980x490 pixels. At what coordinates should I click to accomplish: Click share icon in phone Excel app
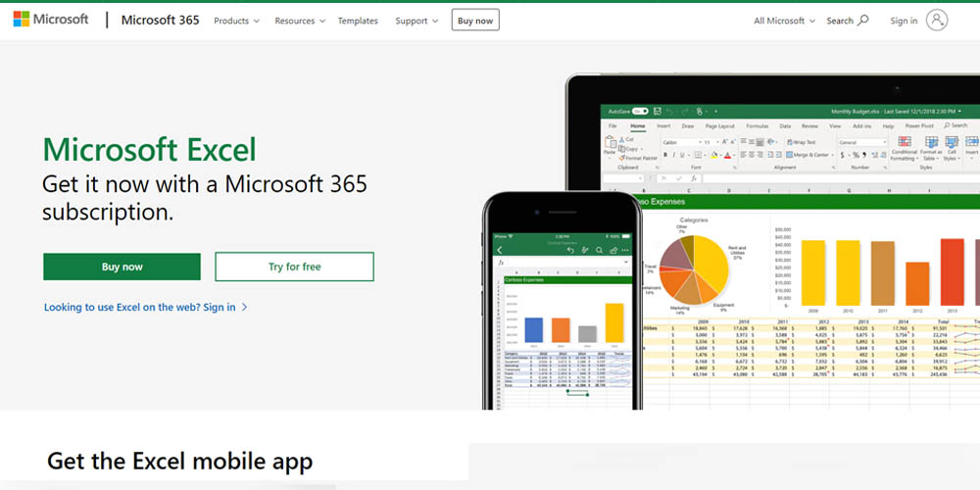[x=613, y=250]
